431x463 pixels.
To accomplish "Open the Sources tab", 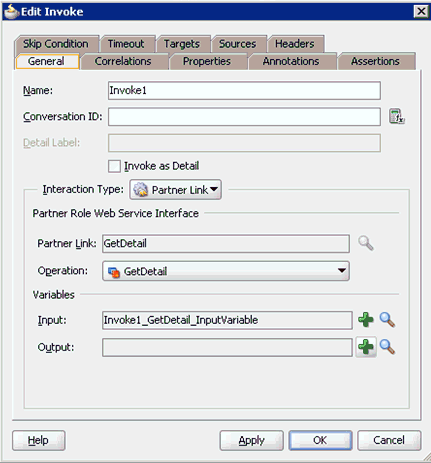I will [x=238, y=44].
